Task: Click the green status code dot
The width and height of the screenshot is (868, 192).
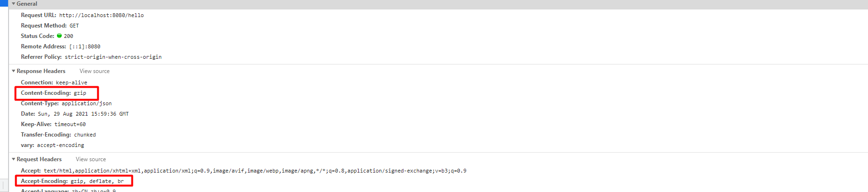Action: tap(59, 36)
